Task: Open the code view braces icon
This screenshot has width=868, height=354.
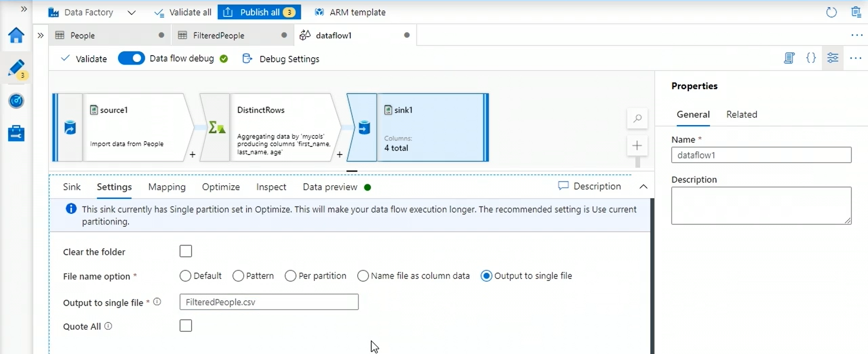Action: [811, 58]
